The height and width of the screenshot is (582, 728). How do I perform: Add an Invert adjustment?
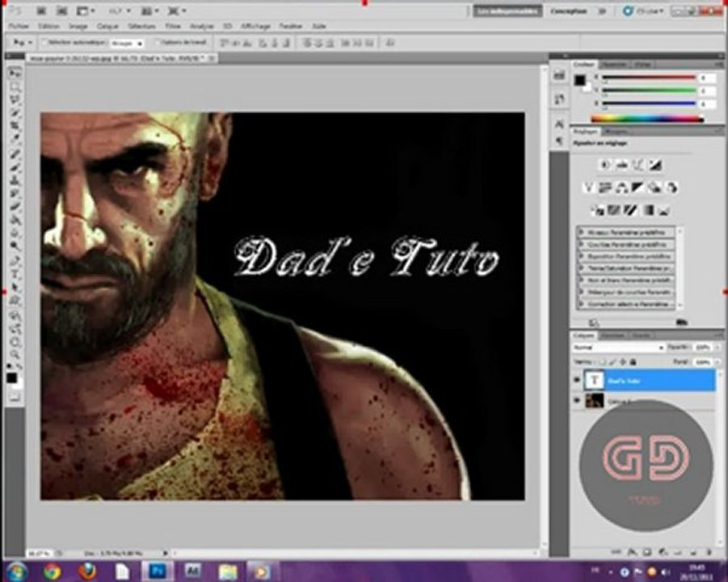pyautogui.click(x=598, y=211)
